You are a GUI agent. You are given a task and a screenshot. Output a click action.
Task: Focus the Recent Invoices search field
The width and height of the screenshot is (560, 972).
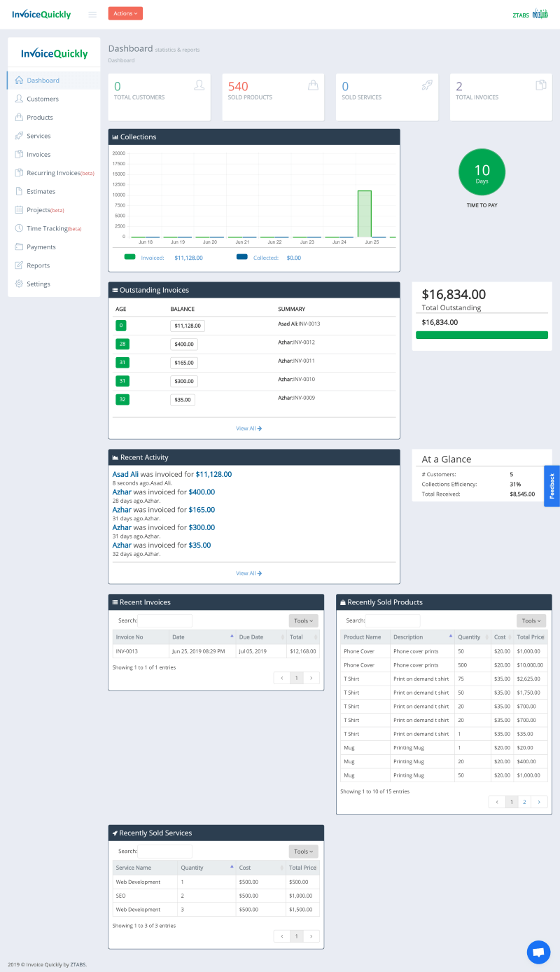[164, 620]
